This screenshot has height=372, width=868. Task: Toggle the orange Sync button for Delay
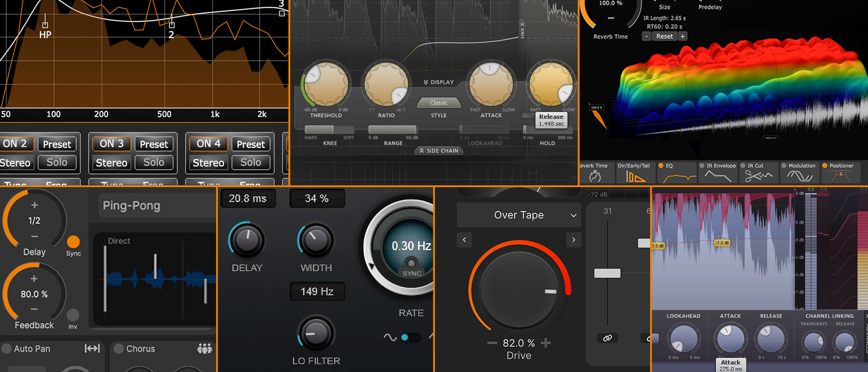click(73, 242)
